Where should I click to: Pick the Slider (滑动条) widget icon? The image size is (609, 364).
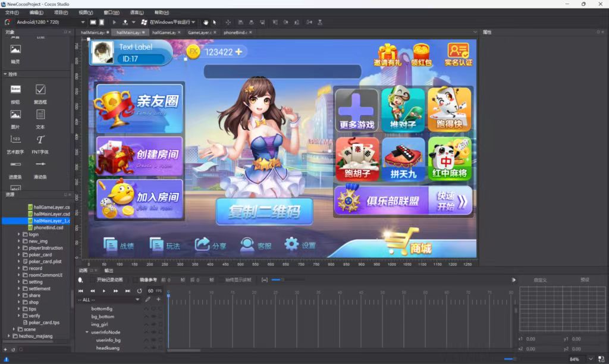point(40,164)
